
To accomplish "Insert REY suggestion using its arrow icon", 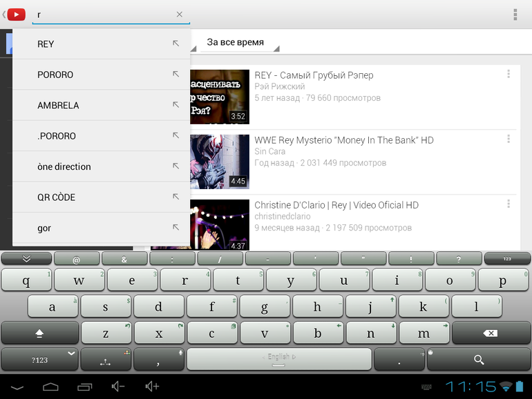I will pyautogui.click(x=175, y=43).
